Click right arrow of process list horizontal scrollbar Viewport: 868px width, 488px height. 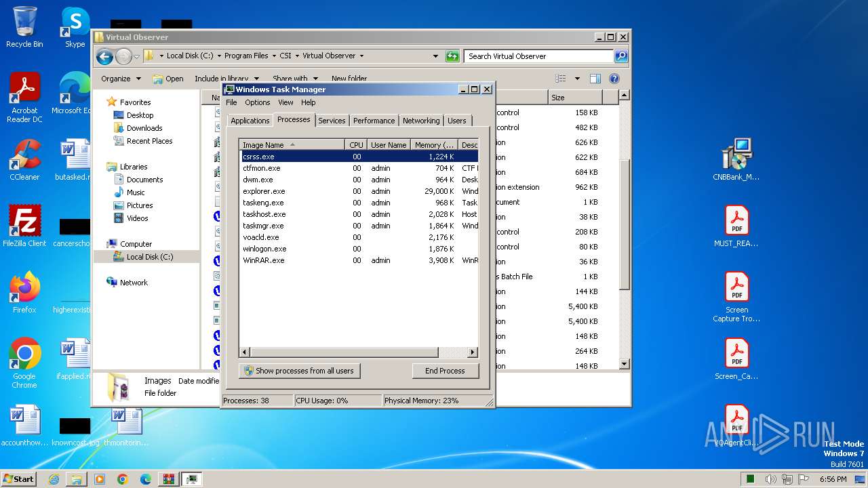click(473, 352)
